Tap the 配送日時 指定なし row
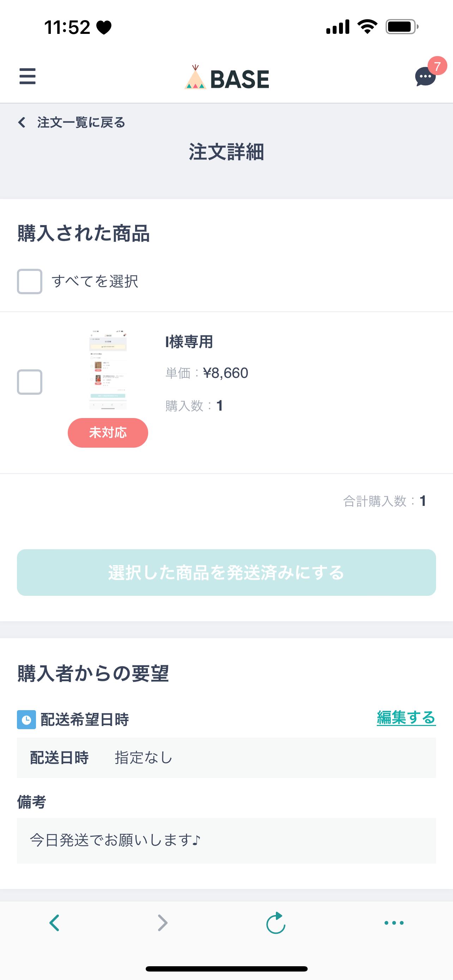The height and width of the screenshot is (980, 453). point(226,757)
